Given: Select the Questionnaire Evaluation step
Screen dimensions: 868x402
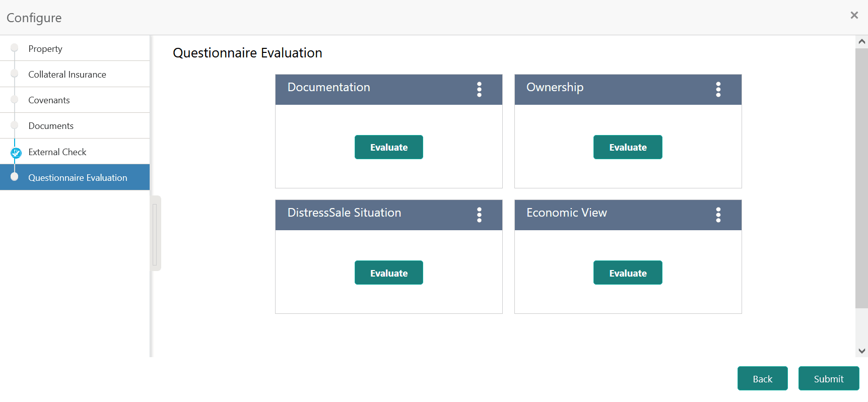Looking at the screenshot, I should 78,177.
